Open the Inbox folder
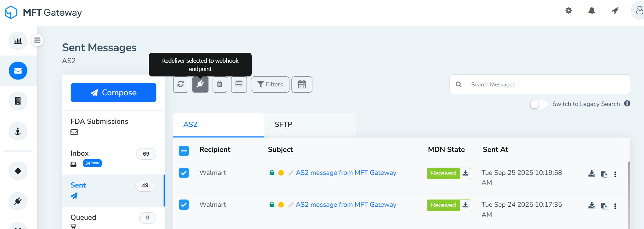Screen dimensions: 644x229 (x=80, y=153)
